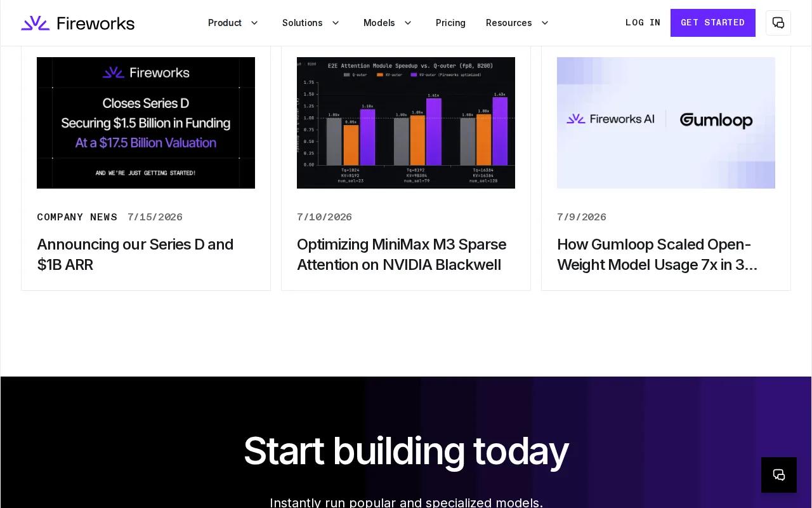Expand the Resources chevron
Screen dimensions: 812x508
click(545, 23)
